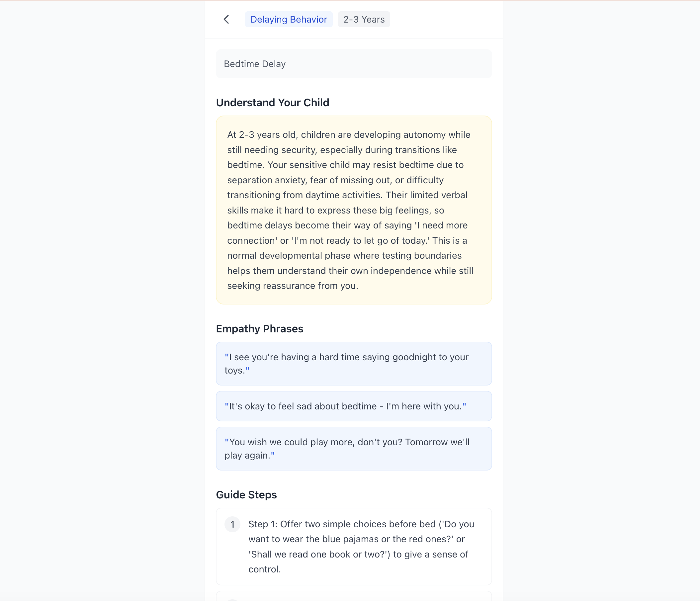Open the "Bedtime Delay" topic field
700x601 pixels.
(x=353, y=63)
